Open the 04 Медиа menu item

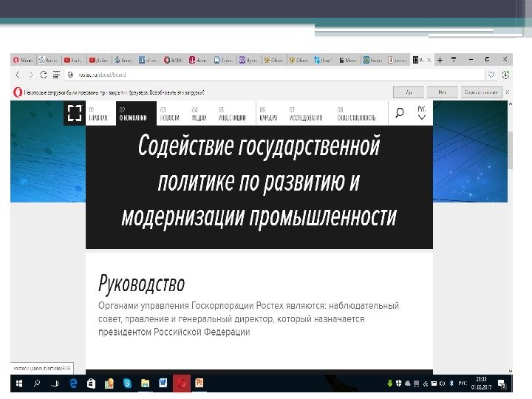click(199, 114)
